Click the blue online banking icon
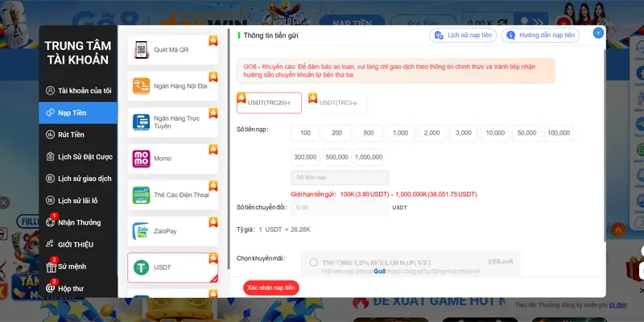 [x=142, y=122]
